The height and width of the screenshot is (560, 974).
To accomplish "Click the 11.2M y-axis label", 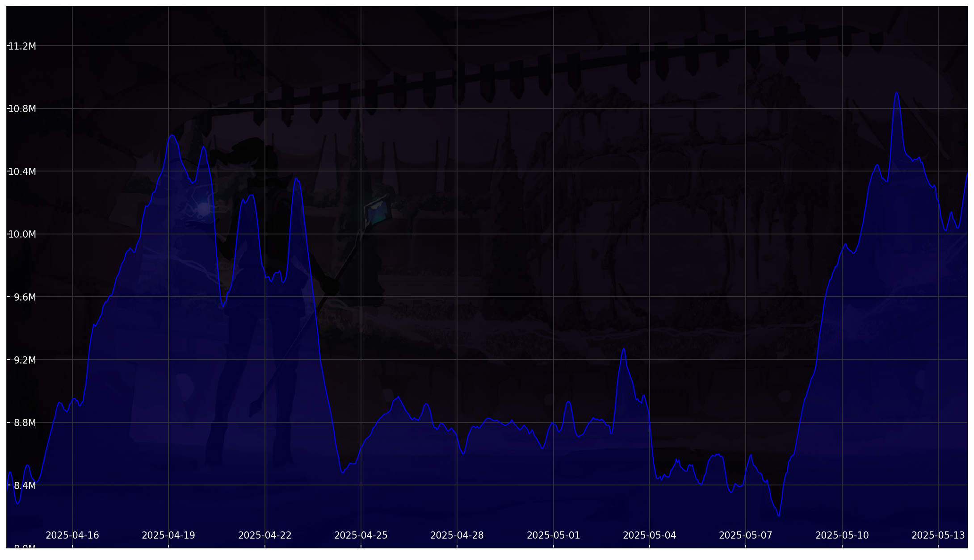I will (x=22, y=46).
